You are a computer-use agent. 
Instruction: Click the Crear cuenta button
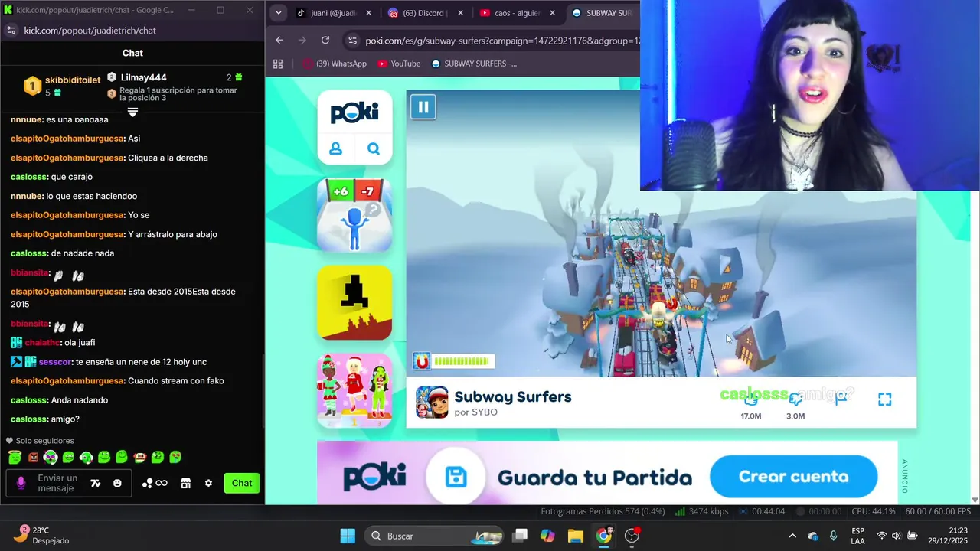(x=793, y=477)
